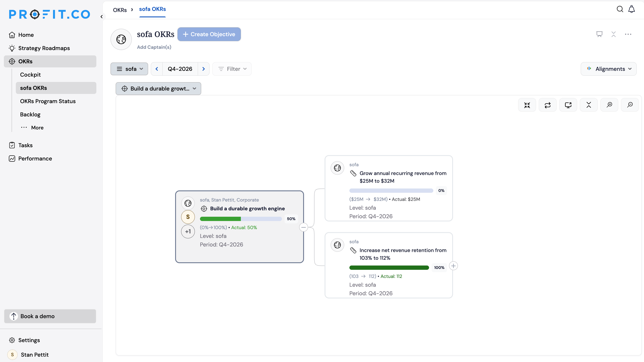The height and width of the screenshot is (362, 644).
Task: Click the screen share icon in canvas toolbar
Action: [x=568, y=105]
